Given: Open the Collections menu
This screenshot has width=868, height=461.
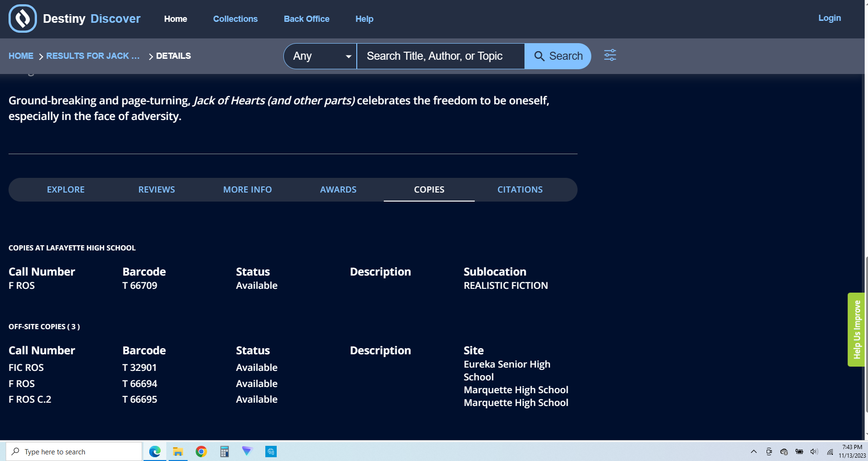Looking at the screenshot, I should (235, 19).
